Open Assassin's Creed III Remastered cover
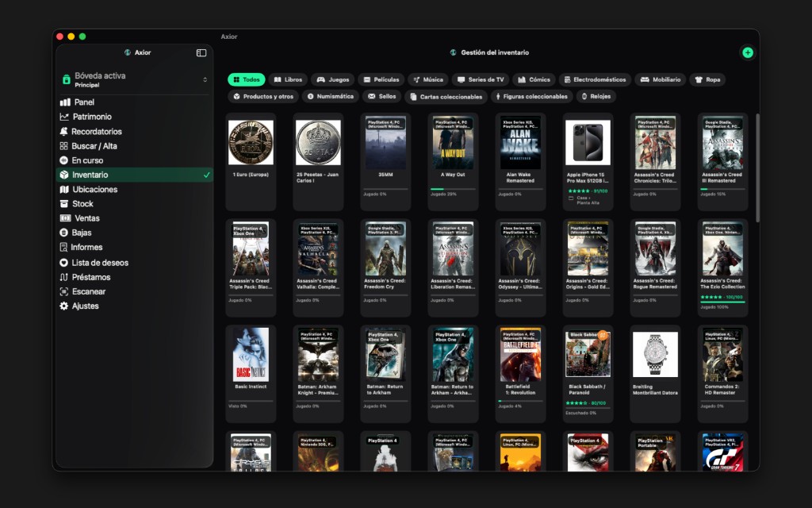812x508 pixels. [x=722, y=143]
